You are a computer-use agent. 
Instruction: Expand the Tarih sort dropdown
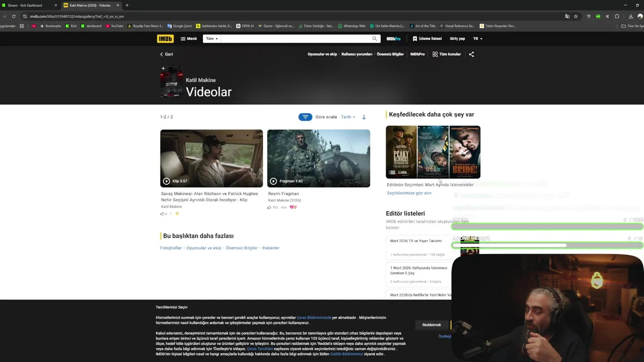(x=348, y=117)
